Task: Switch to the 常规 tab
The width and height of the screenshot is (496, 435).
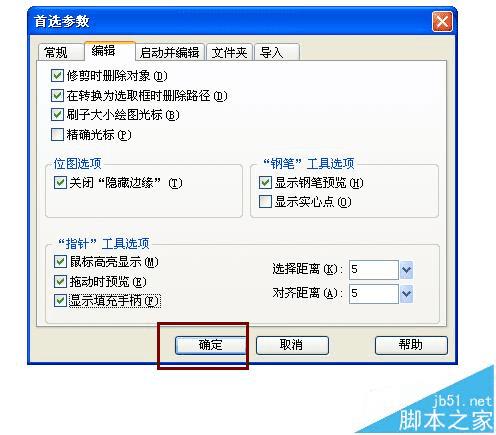Action: pyautogui.click(x=60, y=52)
